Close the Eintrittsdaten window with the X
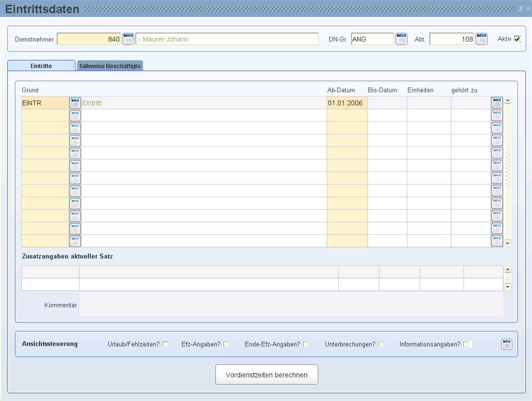The image size is (532, 401). 528,9
